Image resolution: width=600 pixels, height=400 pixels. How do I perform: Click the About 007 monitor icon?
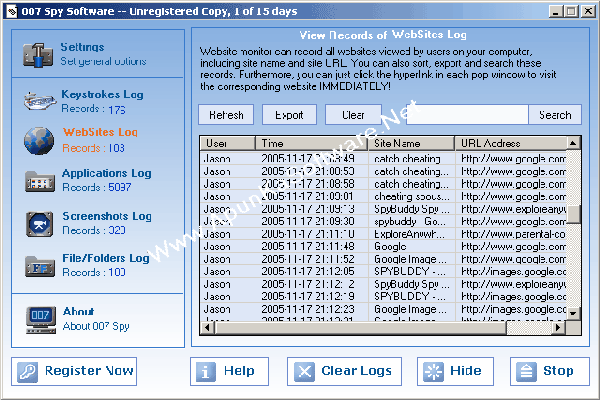click(41, 320)
